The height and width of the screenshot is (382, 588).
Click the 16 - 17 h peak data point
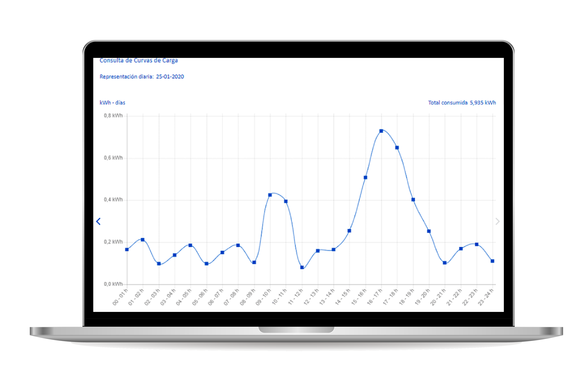click(381, 131)
